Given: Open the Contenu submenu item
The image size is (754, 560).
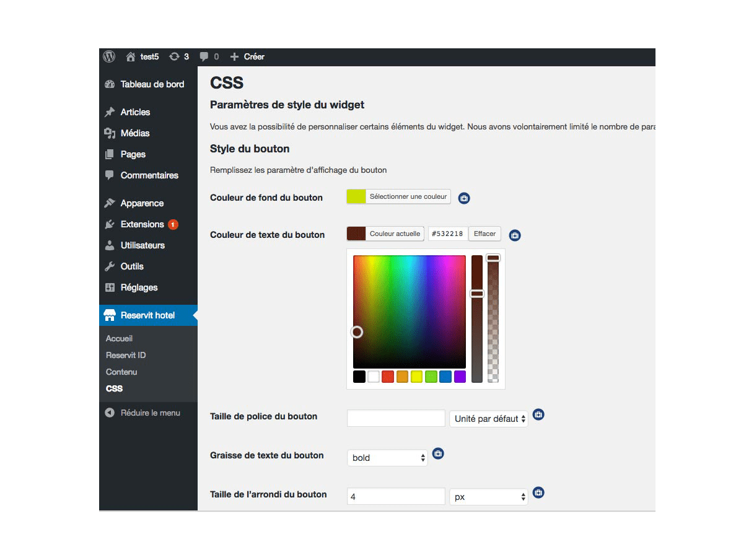Looking at the screenshot, I should (x=121, y=372).
